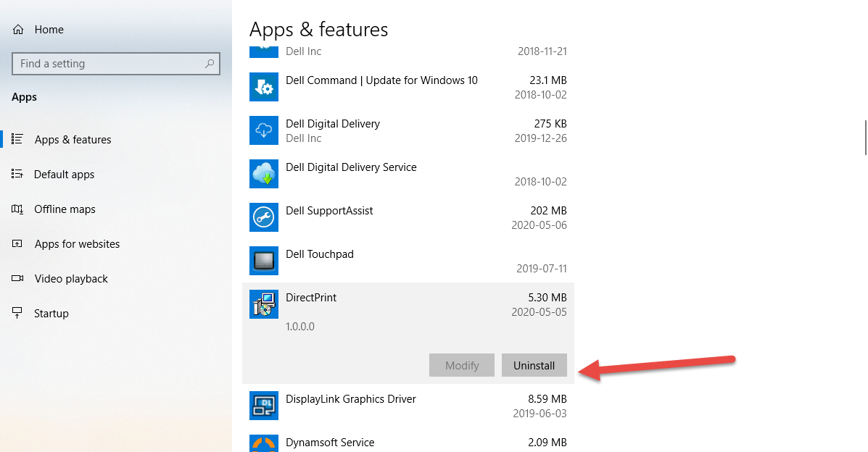Screen dimensions: 868x452
Task: Click the Find a setting search box
Action: coord(109,64)
